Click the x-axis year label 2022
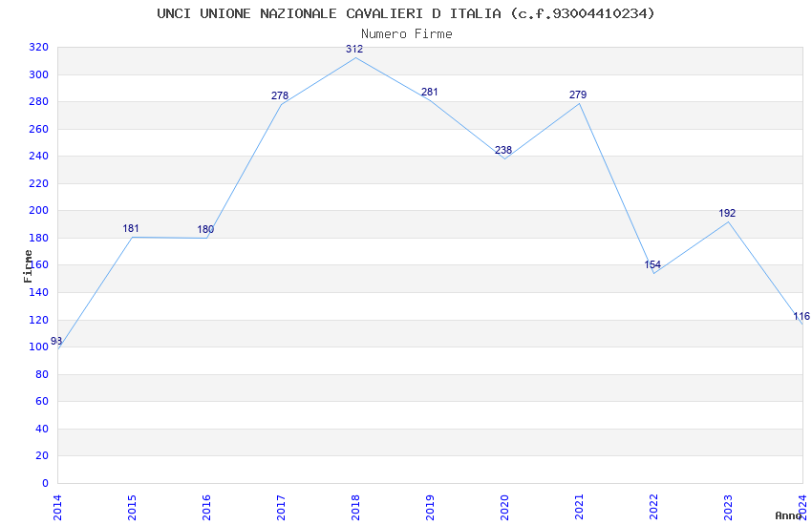The width and height of the screenshot is (812, 525). (654, 508)
